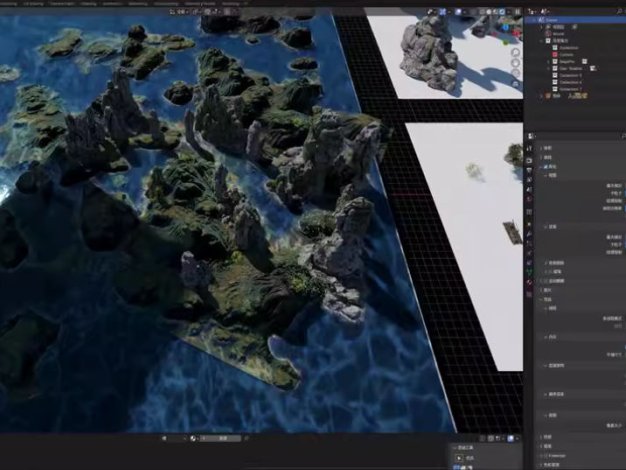The width and height of the screenshot is (626, 470).
Task: Open the World properties tab icon
Action: tap(529, 199)
